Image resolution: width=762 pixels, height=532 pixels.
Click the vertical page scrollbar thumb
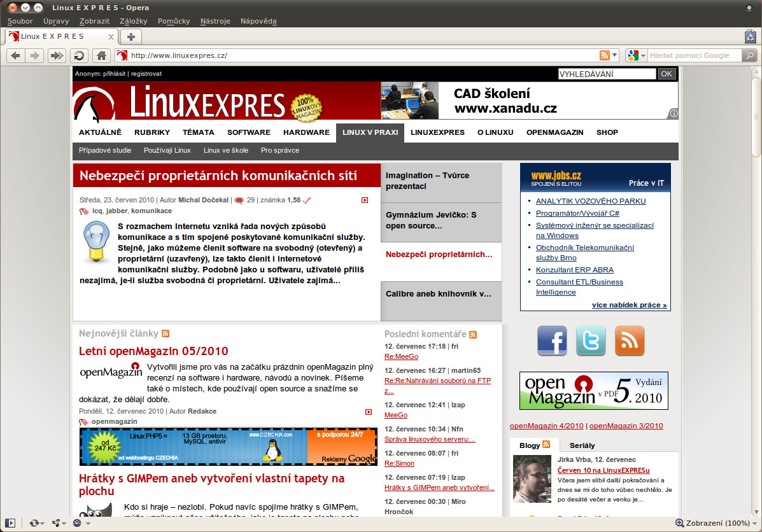pos(756,116)
